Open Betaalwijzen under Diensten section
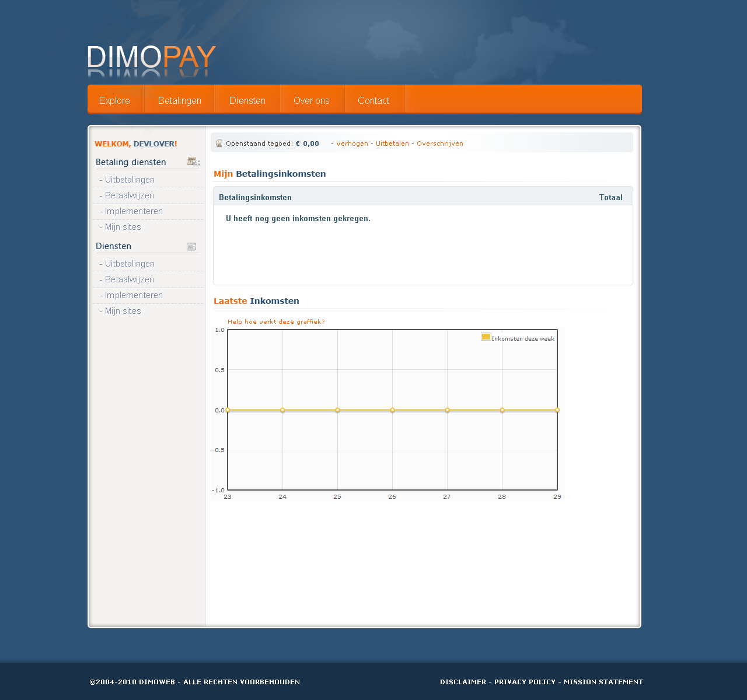This screenshot has height=700, width=747. coord(130,279)
